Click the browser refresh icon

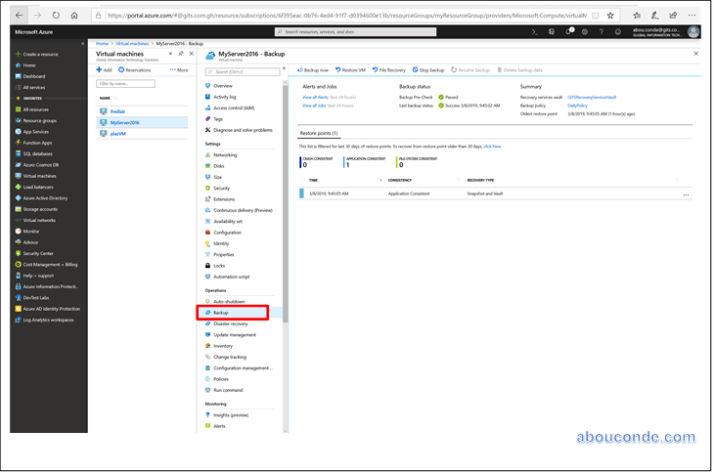point(53,16)
